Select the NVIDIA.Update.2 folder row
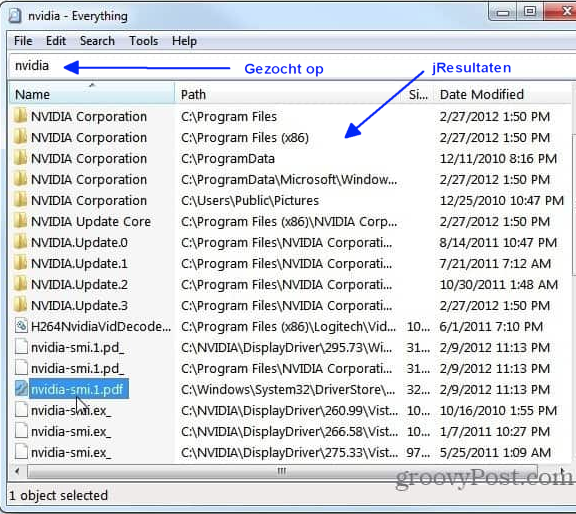Image resolution: width=576 pixels, height=514 pixels. (x=288, y=284)
